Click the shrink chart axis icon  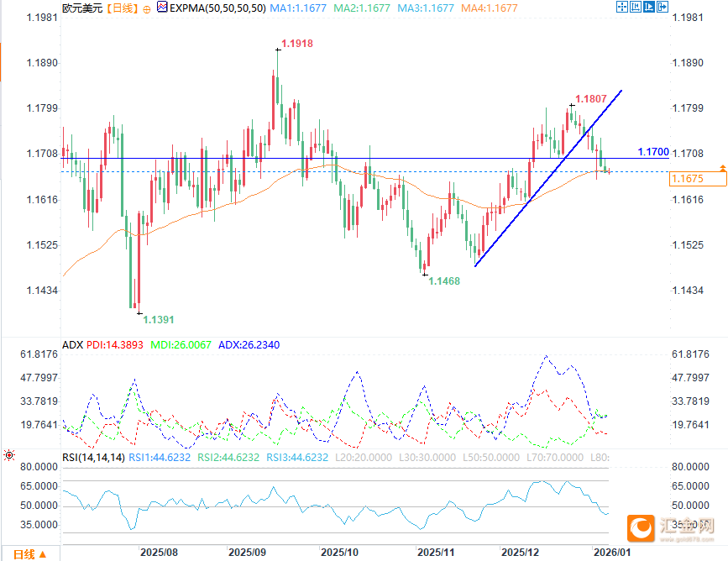coord(635,7)
